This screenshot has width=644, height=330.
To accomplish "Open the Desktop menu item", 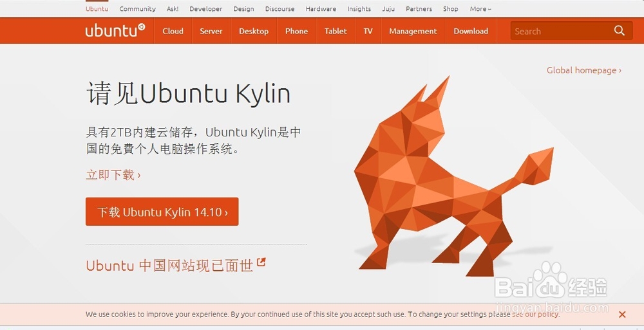I will 253,31.
